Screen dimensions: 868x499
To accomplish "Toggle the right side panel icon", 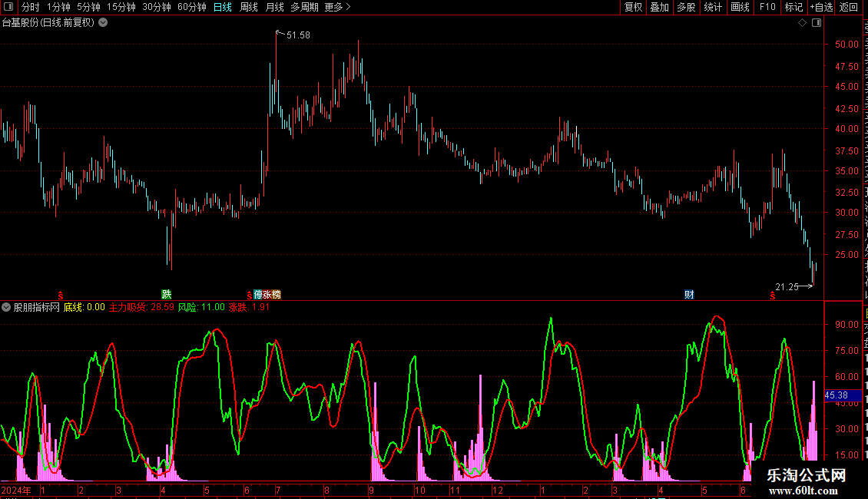I will 816,23.
